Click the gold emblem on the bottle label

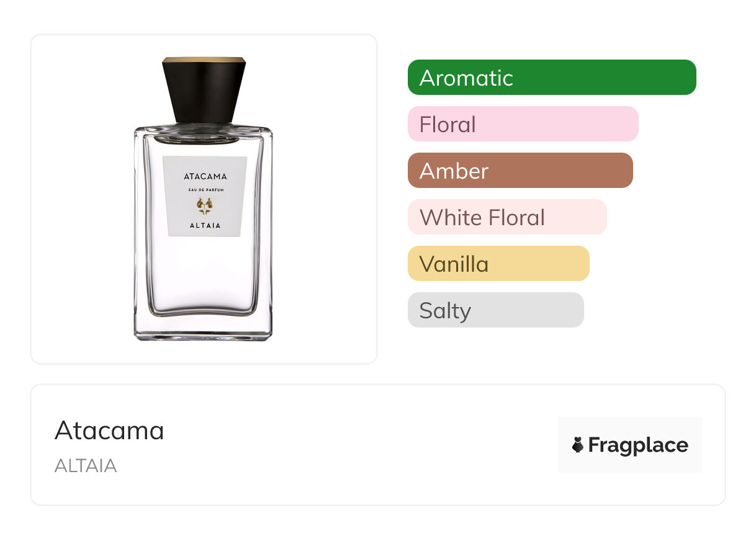pos(204,205)
